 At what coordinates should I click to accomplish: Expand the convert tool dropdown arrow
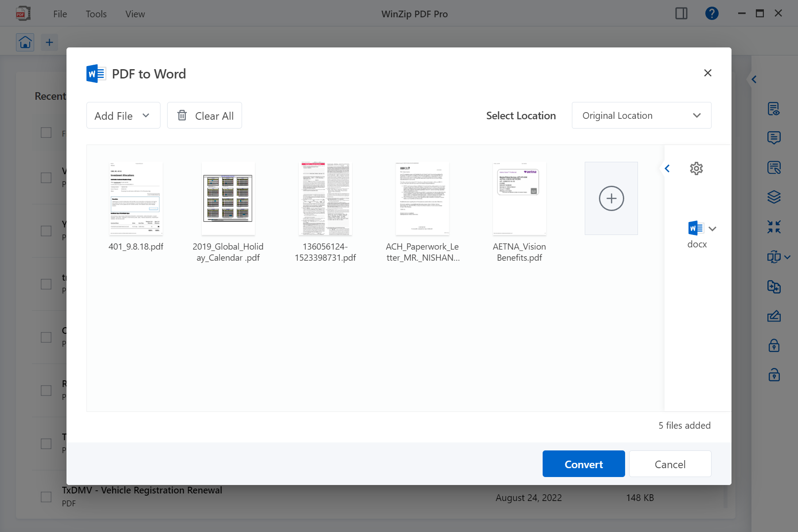787,257
